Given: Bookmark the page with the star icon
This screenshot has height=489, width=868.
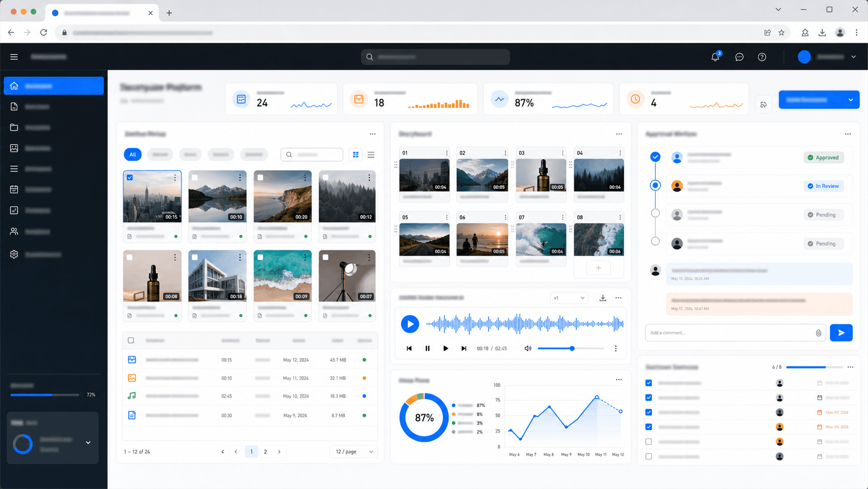Looking at the screenshot, I should tap(781, 33).
